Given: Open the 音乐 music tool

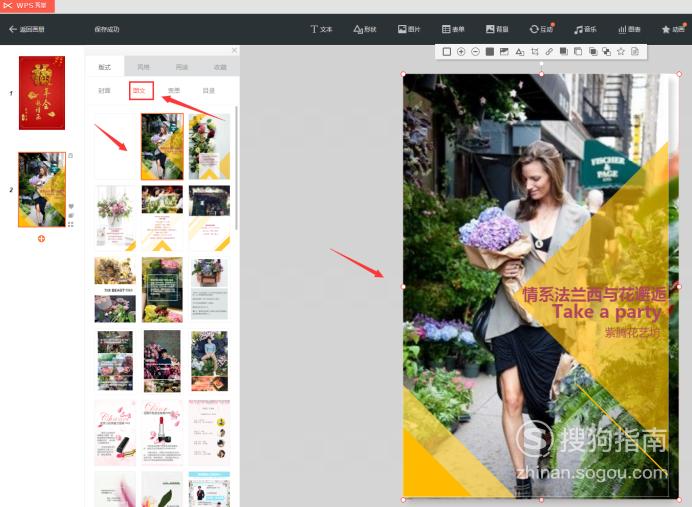Looking at the screenshot, I should pos(585,29).
